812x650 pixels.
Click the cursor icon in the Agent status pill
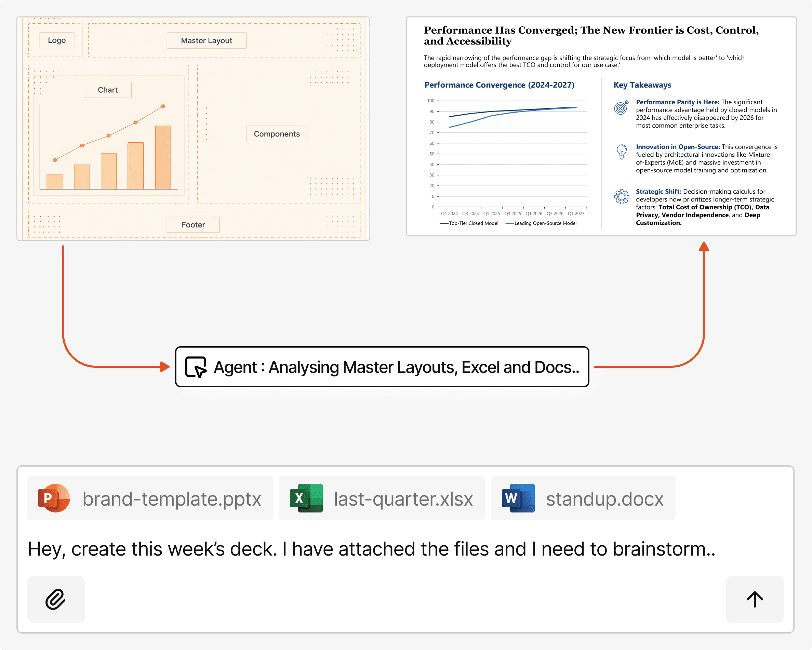click(196, 367)
